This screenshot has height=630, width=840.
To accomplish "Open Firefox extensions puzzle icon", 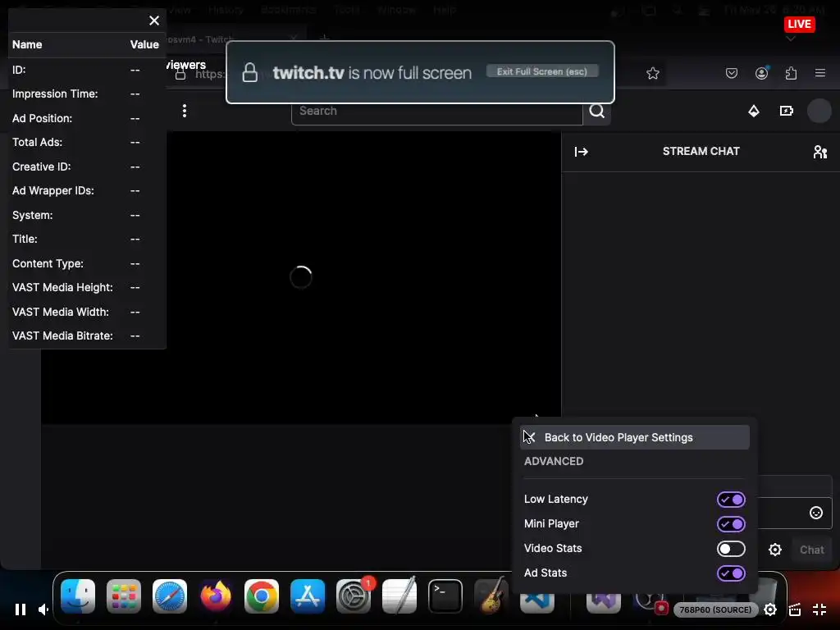I will tap(792, 73).
